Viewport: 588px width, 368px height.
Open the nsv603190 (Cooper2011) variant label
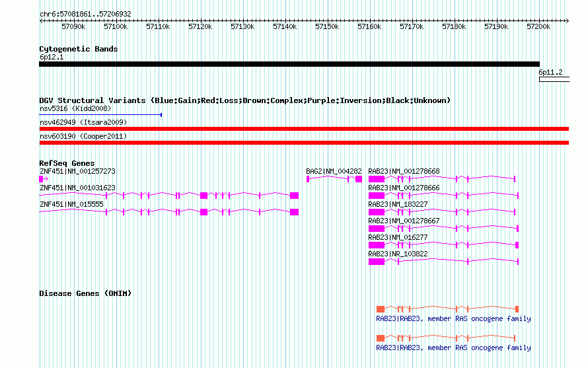click(x=83, y=136)
